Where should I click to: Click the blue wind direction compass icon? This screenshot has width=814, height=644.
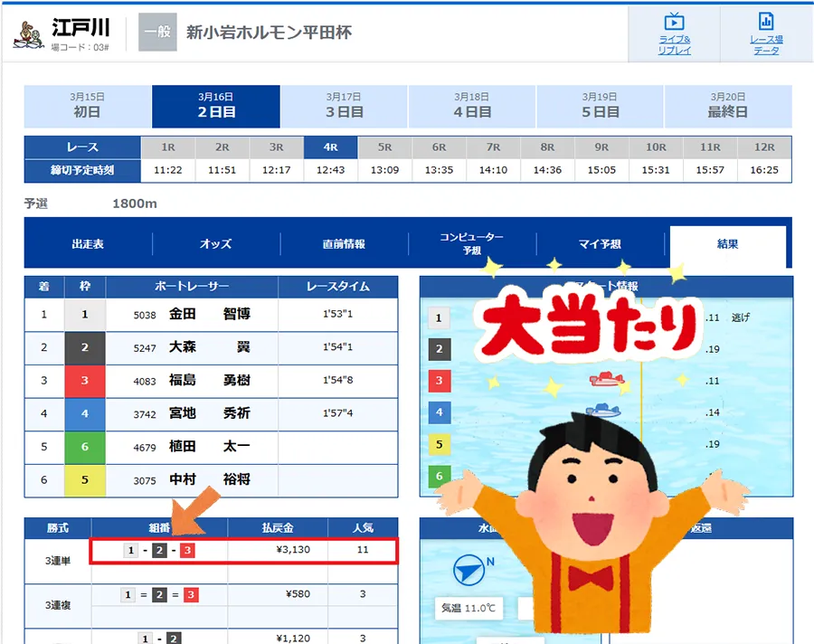[469, 570]
